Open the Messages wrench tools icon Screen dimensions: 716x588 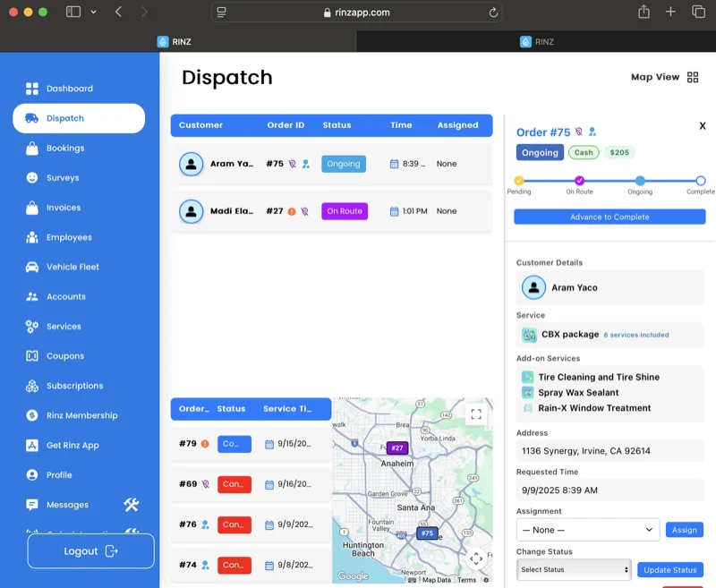point(131,504)
